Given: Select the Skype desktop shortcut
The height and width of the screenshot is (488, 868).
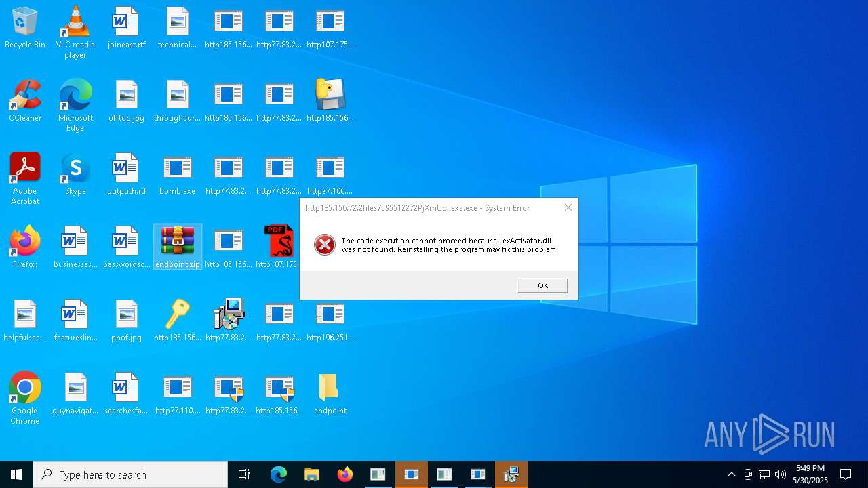Looking at the screenshot, I should 75,175.
